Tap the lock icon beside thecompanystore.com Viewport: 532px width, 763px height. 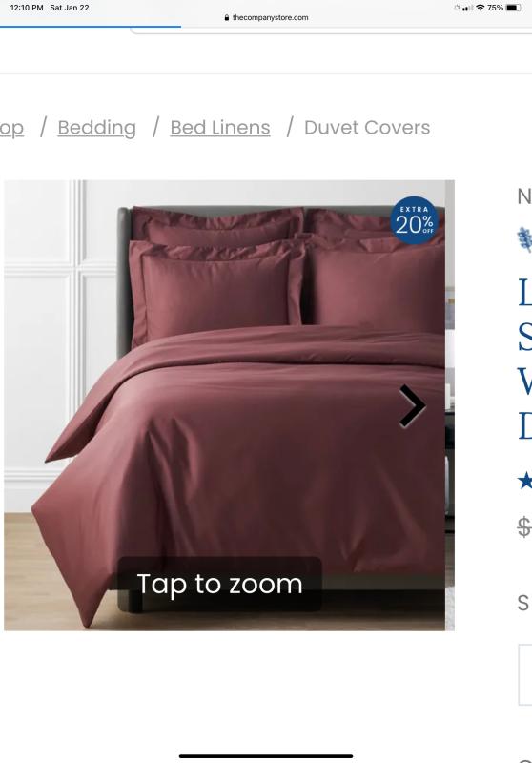(x=227, y=17)
